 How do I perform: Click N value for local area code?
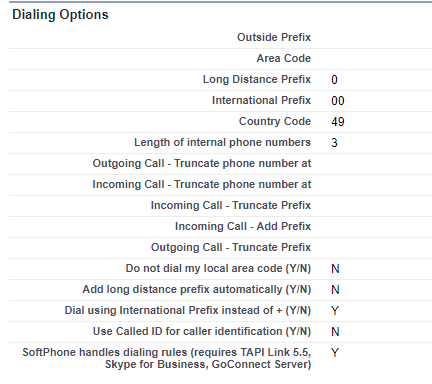[335, 269]
